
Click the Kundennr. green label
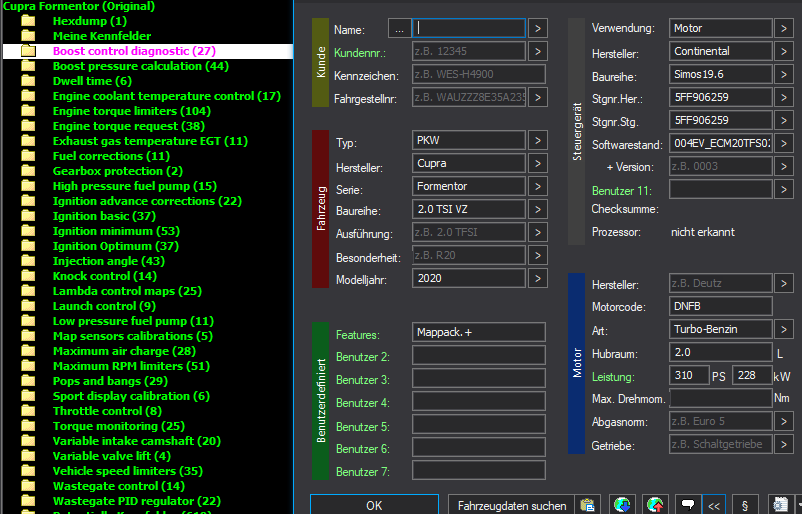(x=360, y=53)
